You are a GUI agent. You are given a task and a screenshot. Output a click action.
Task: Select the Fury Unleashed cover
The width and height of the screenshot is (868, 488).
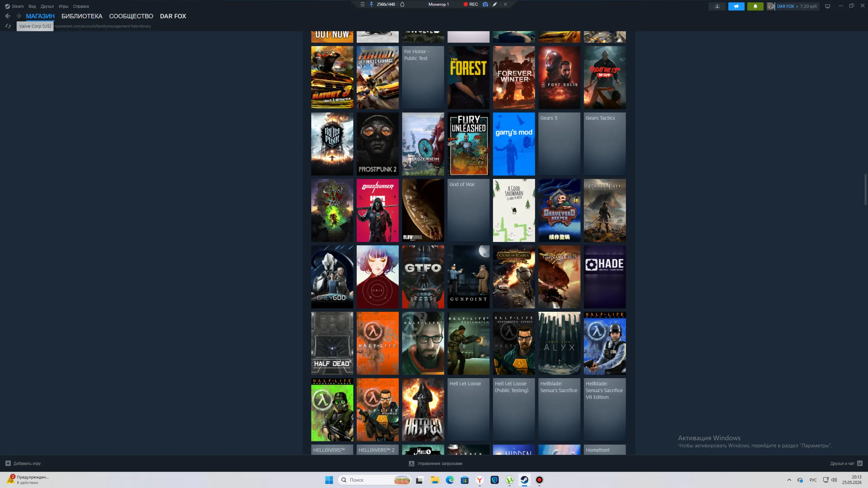click(x=469, y=144)
